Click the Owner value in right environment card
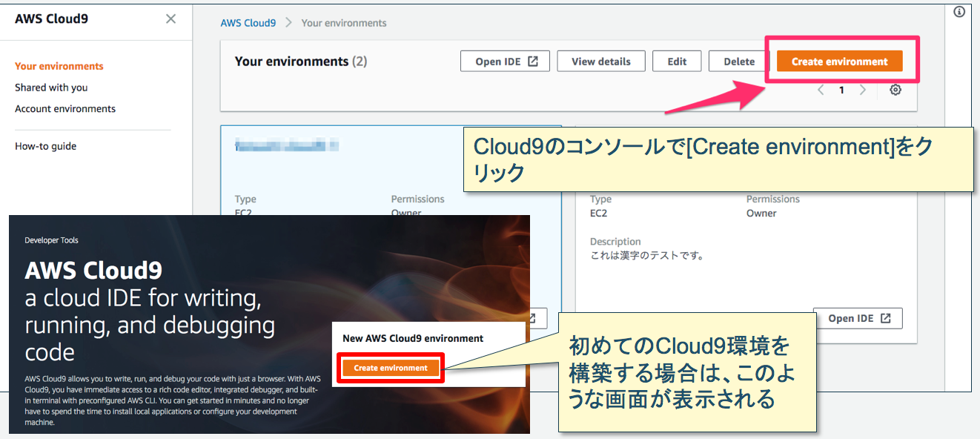 tap(761, 214)
